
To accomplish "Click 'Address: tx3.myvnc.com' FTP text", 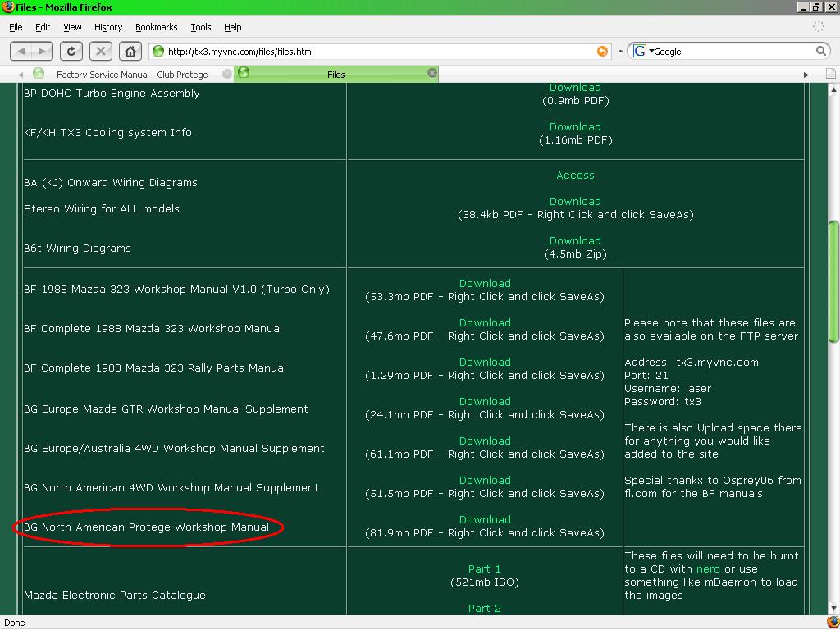I will [x=691, y=362].
